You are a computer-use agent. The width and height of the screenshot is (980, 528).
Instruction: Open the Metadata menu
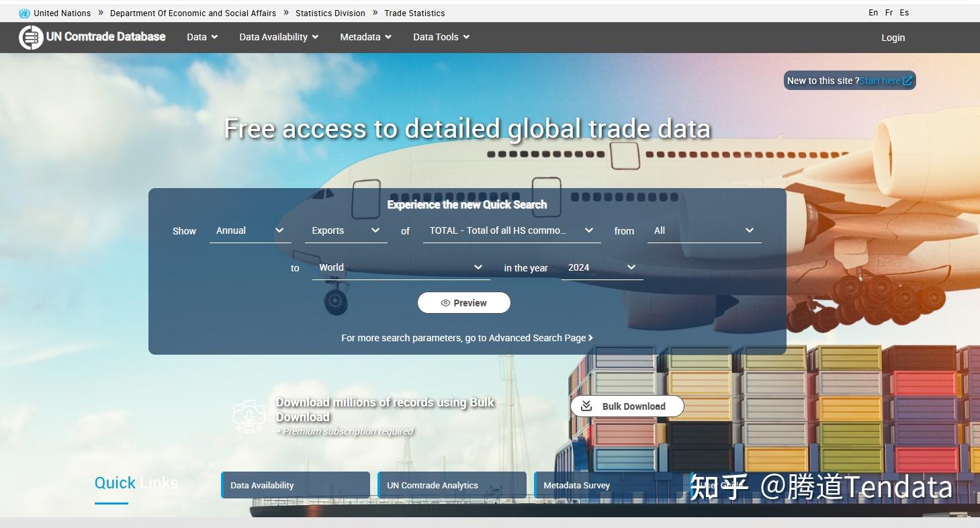tap(365, 37)
